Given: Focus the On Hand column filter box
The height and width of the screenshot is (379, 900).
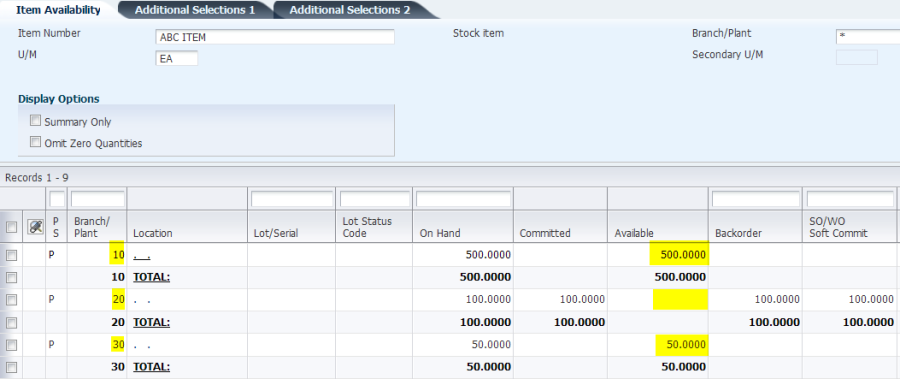Looking at the screenshot, I should click(463, 199).
